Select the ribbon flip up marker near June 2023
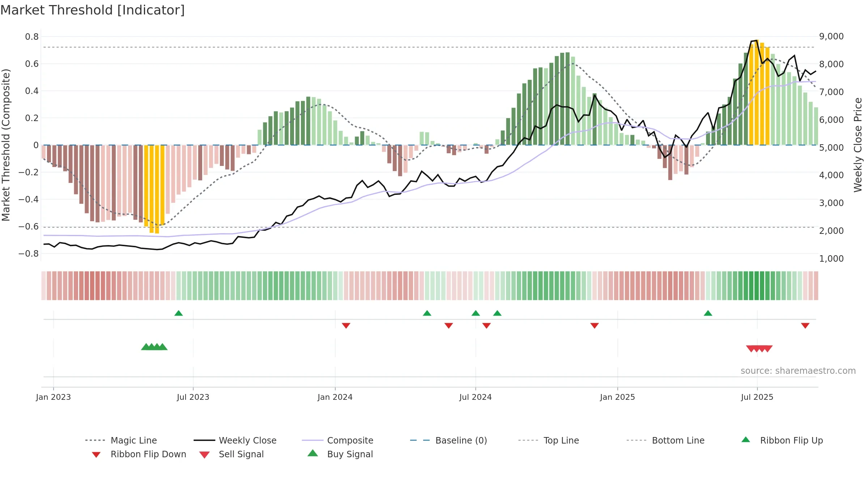Screen dimensions: 868x488 coord(179,313)
